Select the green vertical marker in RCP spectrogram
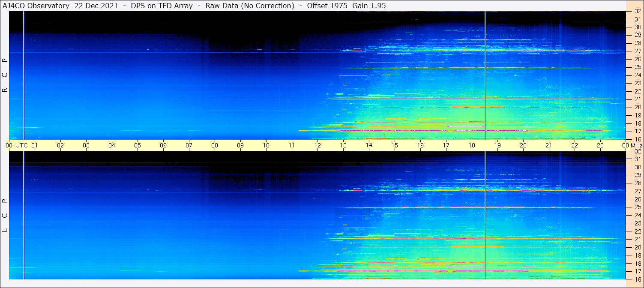The image size is (644, 288). point(485,75)
